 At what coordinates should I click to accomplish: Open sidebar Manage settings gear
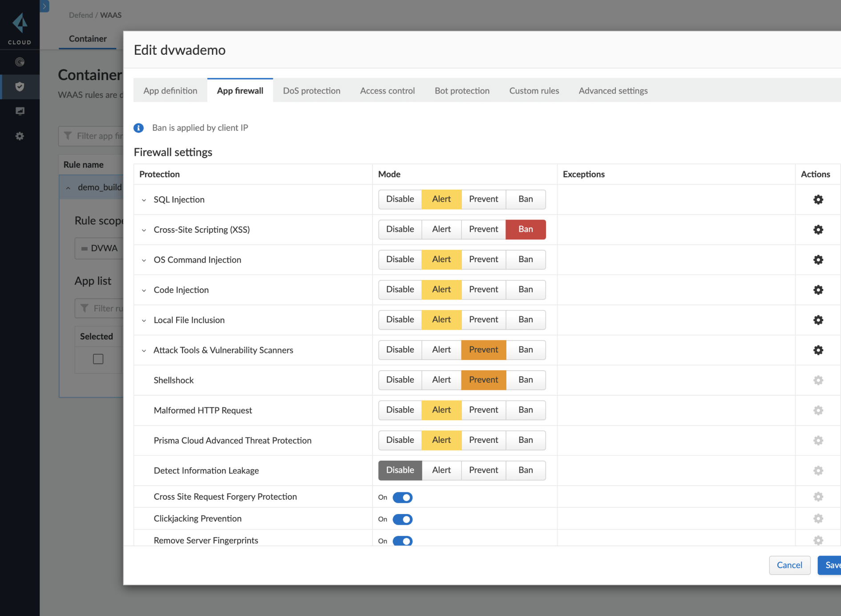click(x=20, y=136)
